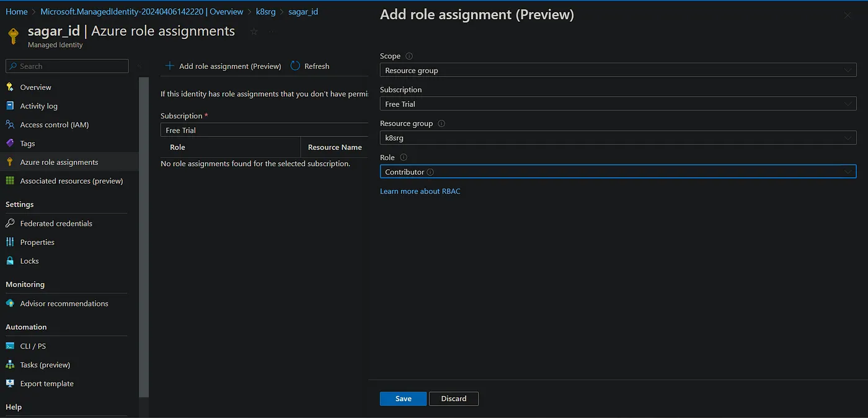Viewport: 868px width, 418px height.
Task: Open the Scope dropdown showing Resource group
Action: tap(618, 70)
